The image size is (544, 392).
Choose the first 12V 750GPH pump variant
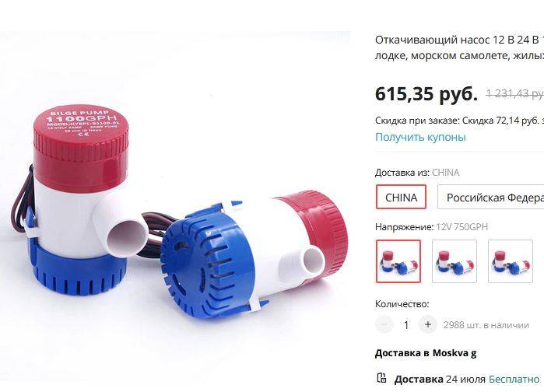pyautogui.click(x=398, y=261)
